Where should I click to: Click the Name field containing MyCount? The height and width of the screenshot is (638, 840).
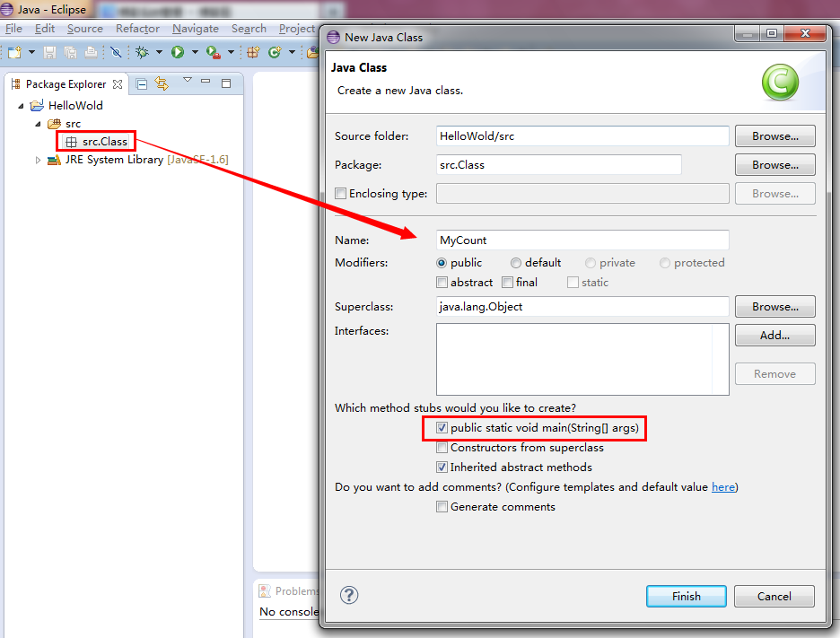pyautogui.click(x=582, y=240)
